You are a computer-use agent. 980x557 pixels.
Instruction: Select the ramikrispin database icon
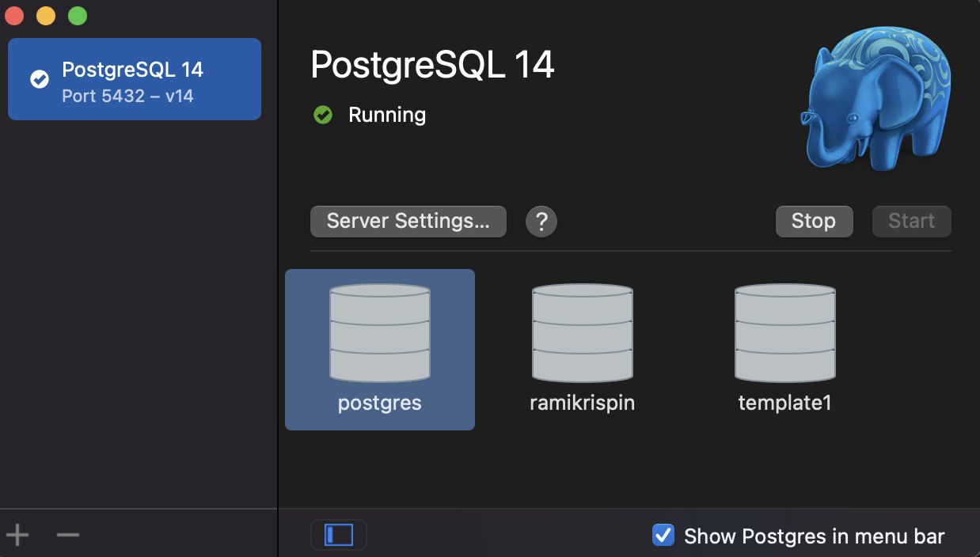pos(583,333)
